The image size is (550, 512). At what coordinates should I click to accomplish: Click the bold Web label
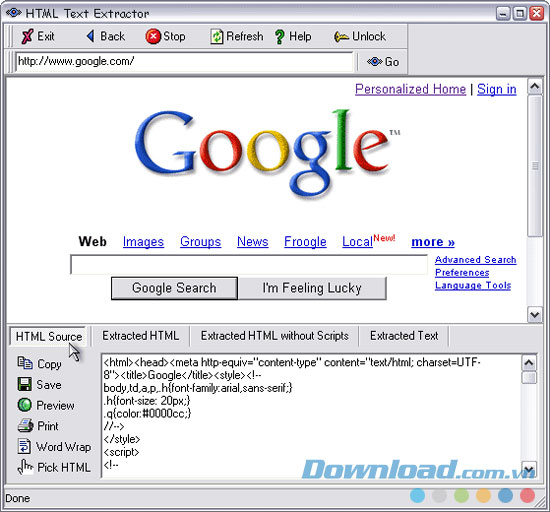click(93, 242)
